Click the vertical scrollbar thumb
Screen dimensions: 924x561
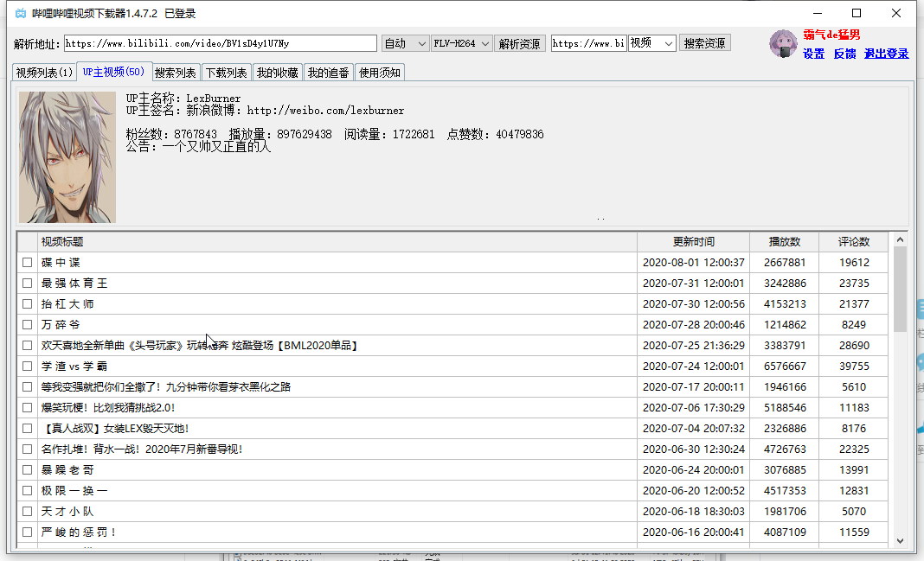900,289
